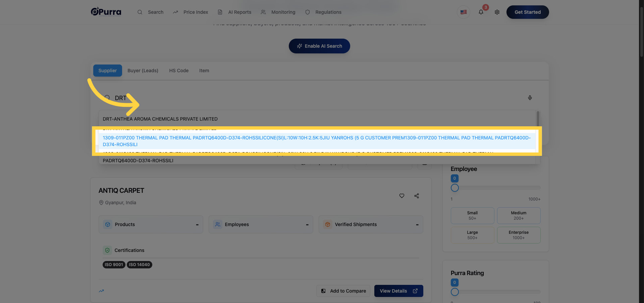The image size is (644, 303).
Task: Open Regulations menu item
Action: click(x=328, y=12)
